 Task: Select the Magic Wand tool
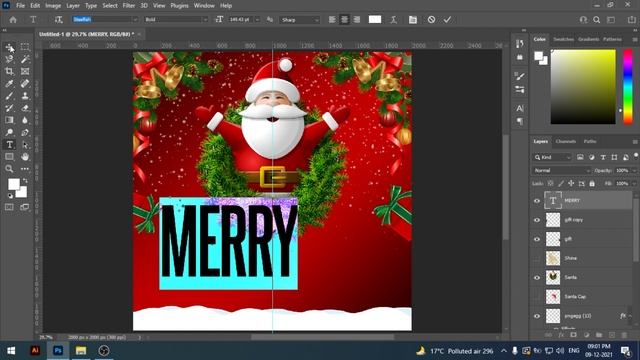coord(25,60)
